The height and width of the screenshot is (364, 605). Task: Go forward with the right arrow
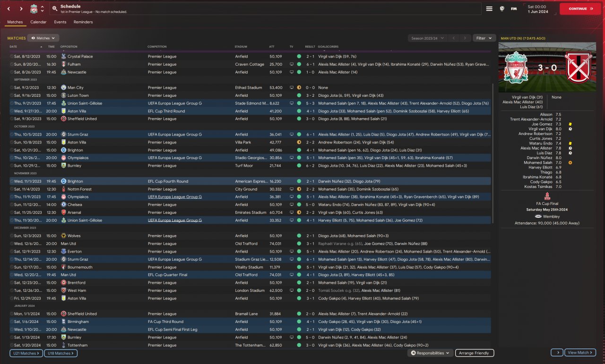[x=21, y=8]
